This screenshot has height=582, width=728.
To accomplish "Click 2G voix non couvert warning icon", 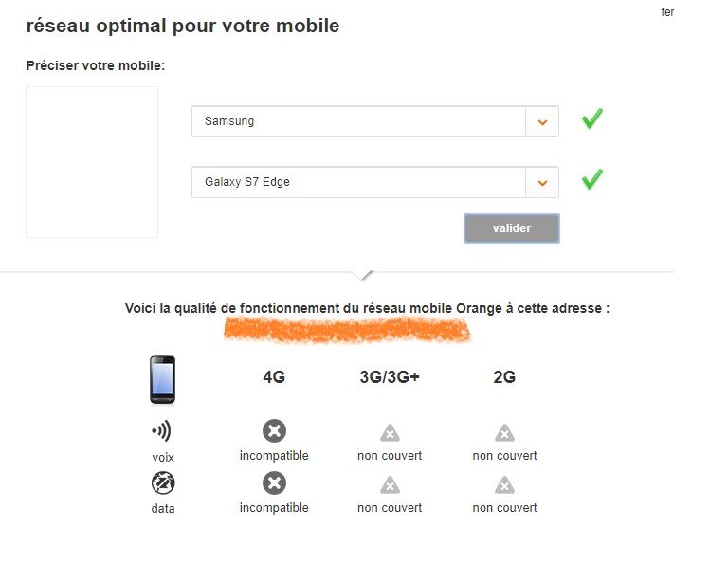I will (504, 433).
